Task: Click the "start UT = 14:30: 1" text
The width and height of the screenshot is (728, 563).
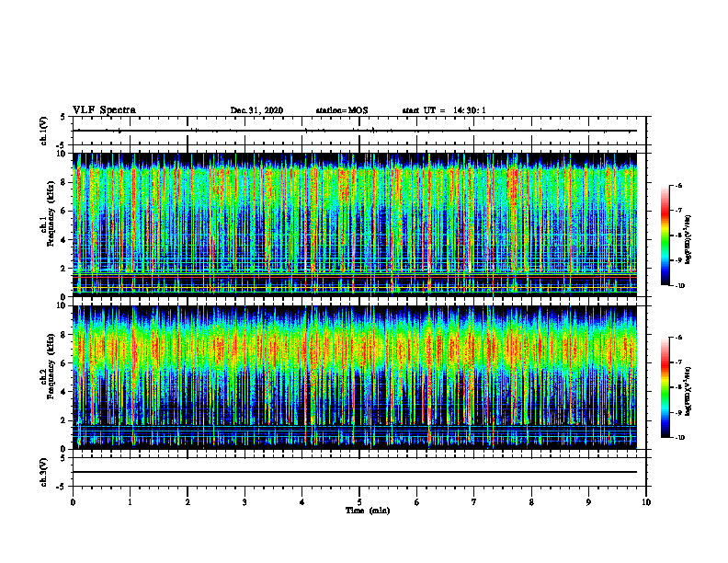Action: pos(444,110)
